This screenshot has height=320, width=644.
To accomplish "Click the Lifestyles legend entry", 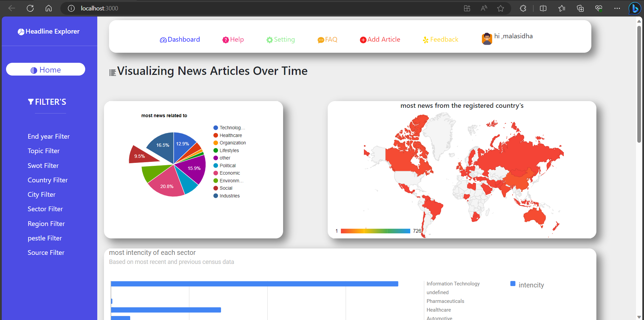I will click(226, 150).
